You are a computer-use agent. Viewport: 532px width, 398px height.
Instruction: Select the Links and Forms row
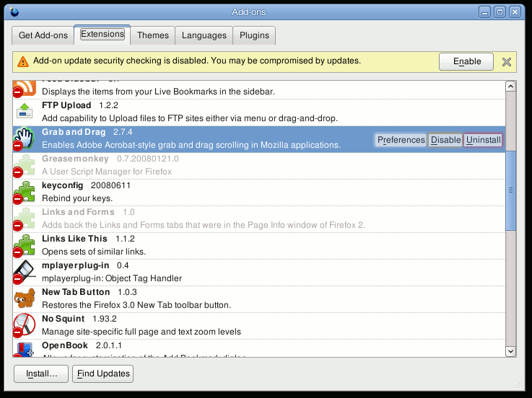click(259, 219)
